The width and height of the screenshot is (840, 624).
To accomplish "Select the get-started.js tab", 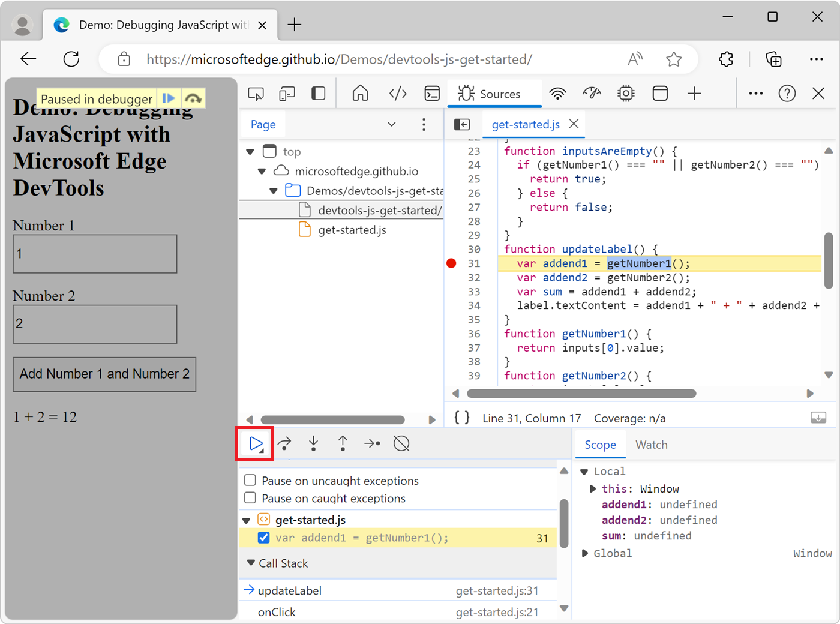I will [525, 124].
